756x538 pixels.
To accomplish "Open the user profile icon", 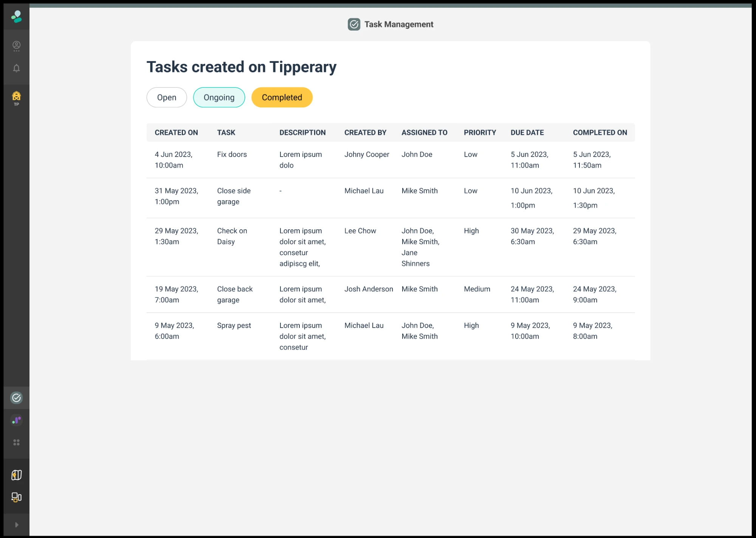I will point(16,46).
